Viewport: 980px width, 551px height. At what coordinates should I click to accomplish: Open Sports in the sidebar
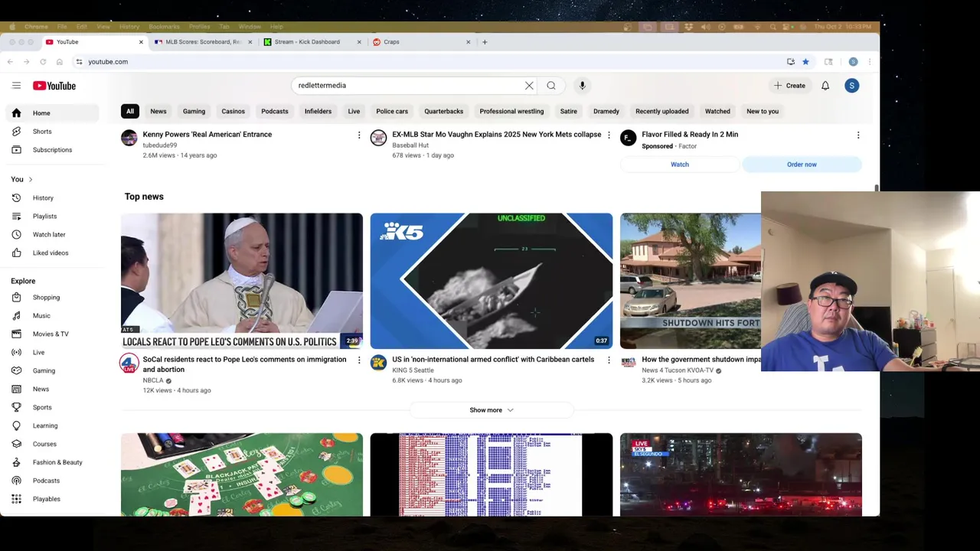52,407
